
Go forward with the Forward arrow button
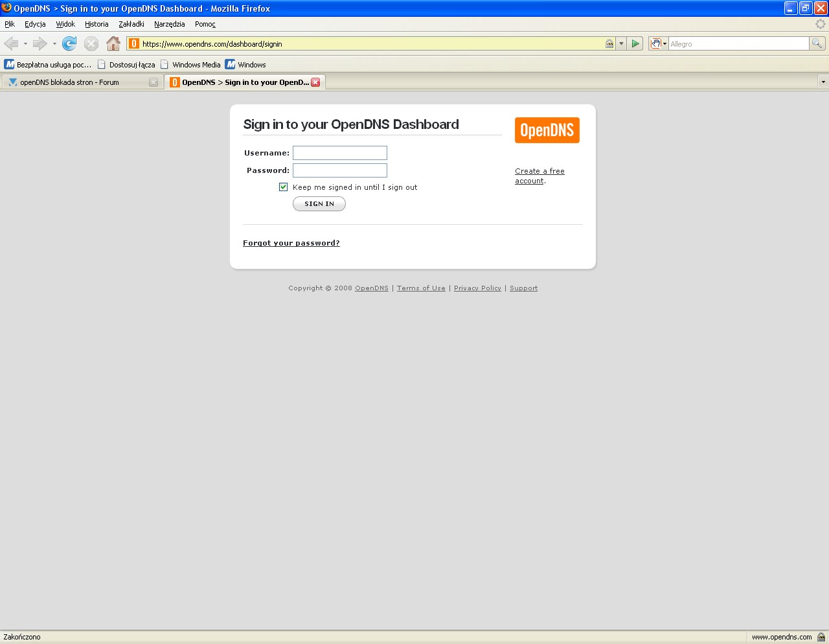pos(40,43)
